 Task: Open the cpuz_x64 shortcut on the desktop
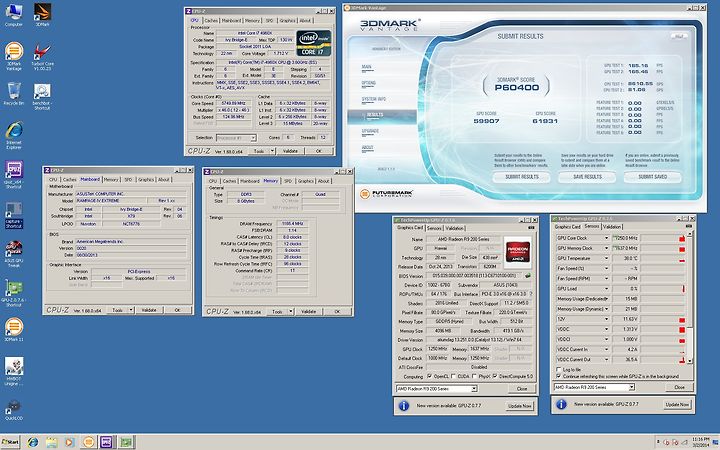tap(14, 175)
